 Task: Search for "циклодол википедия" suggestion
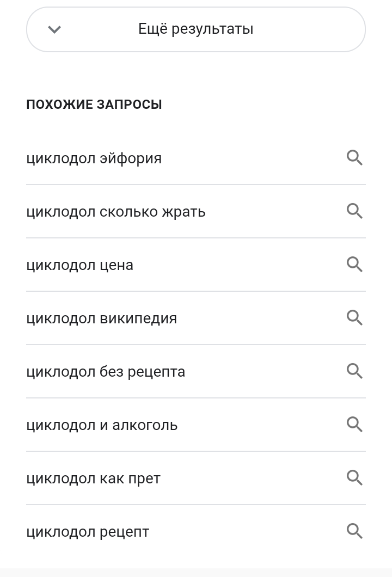click(102, 318)
